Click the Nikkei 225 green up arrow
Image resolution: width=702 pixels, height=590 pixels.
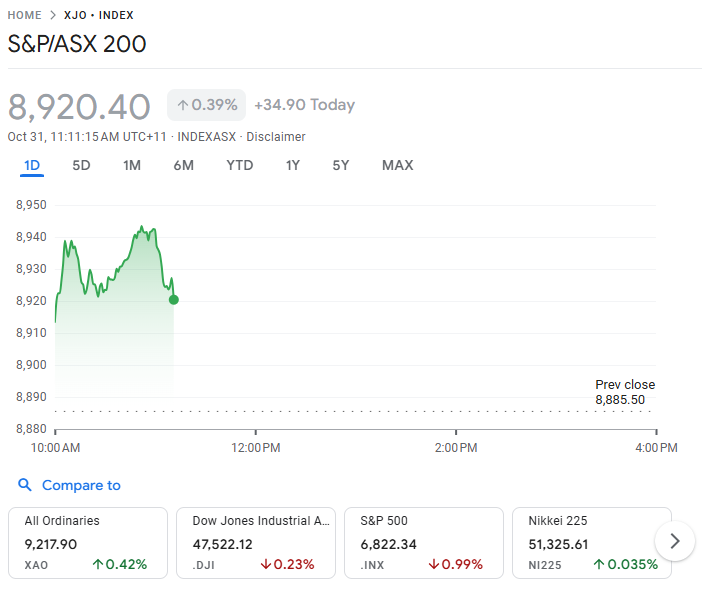tap(599, 564)
